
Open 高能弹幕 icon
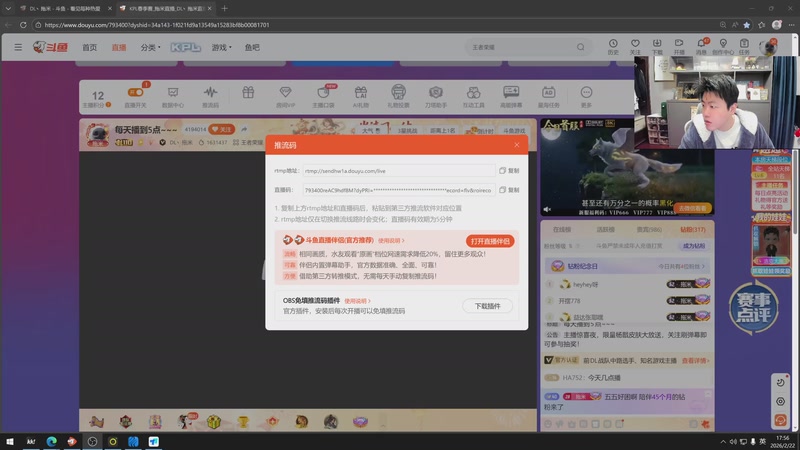click(511, 96)
